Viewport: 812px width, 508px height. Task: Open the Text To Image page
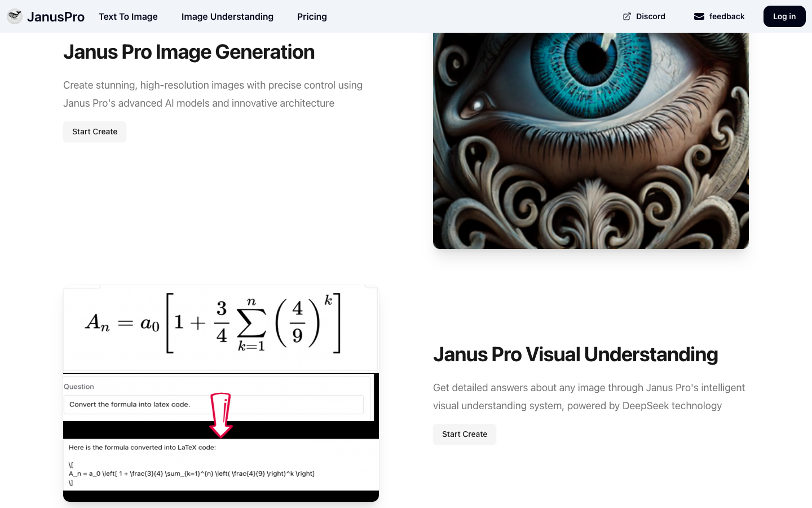tap(128, 16)
